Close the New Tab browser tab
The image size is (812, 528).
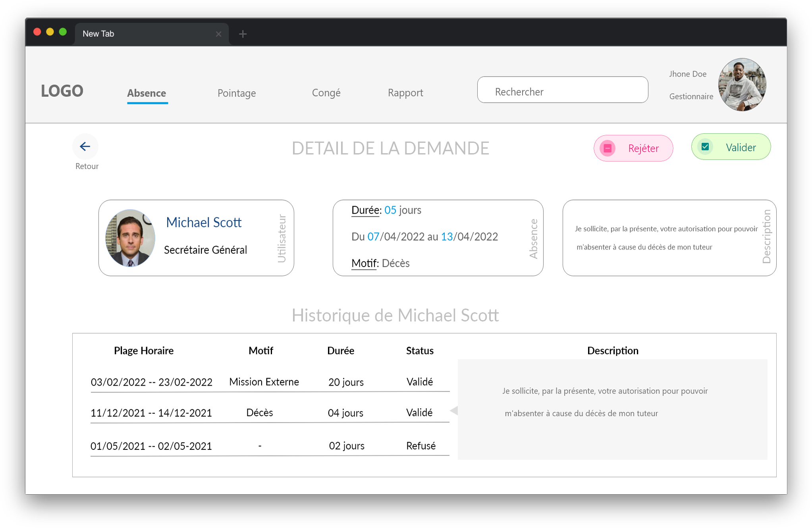pos(218,34)
